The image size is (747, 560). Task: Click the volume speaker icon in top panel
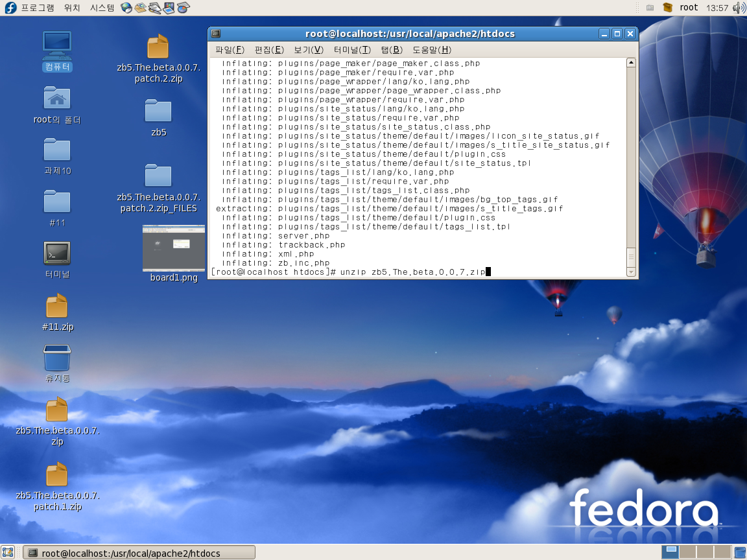click(x=739, y=8)
